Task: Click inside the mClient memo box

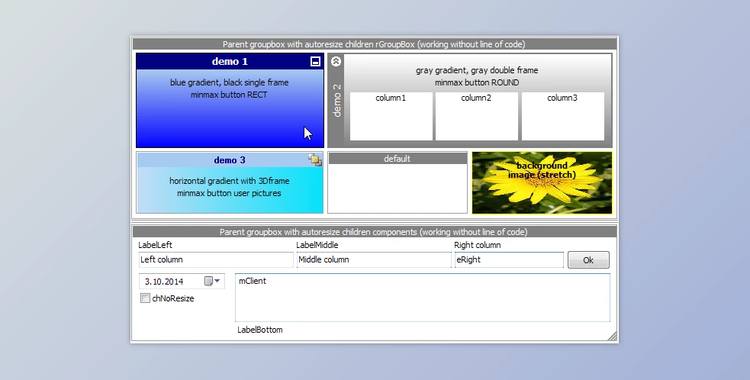Action: (422, 297)
